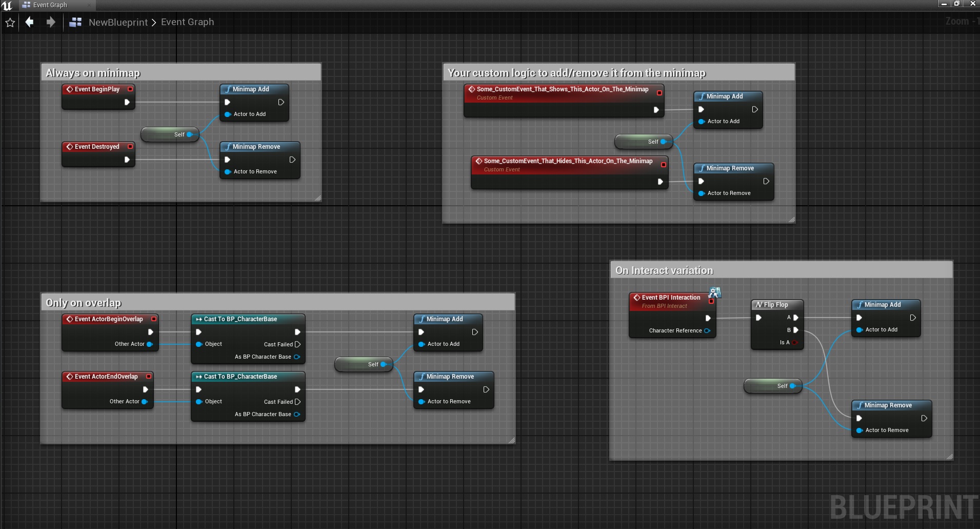Screen dimensions: 980x529
Task: Click the favorites star icon in the toolbar
Action: coord(10,22)
